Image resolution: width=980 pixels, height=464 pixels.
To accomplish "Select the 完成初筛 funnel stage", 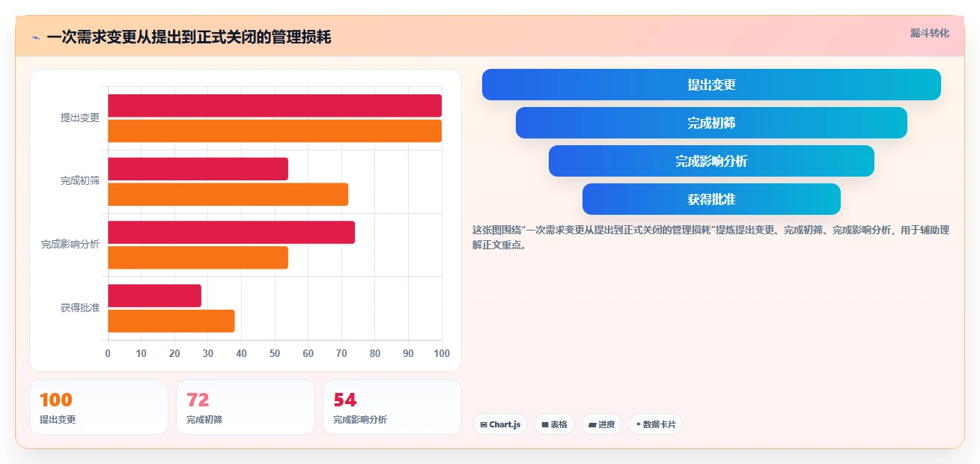I will point(711,123).
